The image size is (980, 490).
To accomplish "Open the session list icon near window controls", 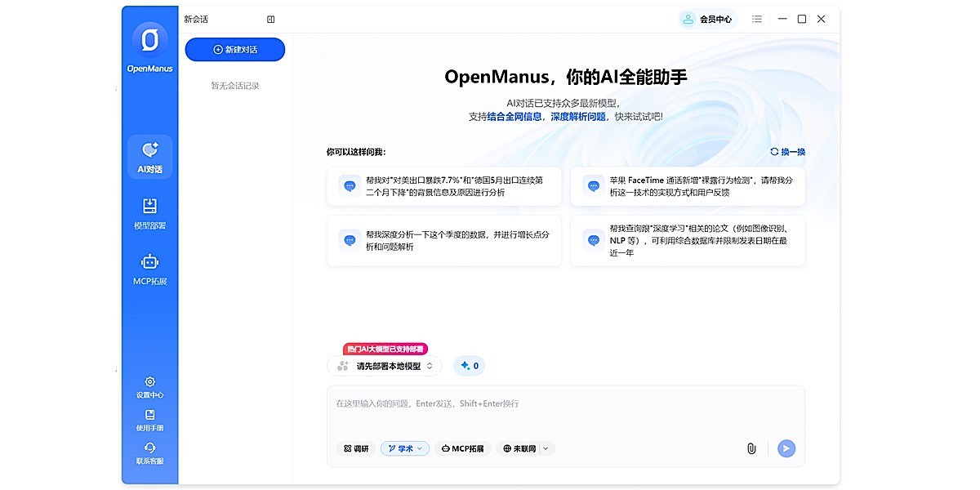I will point(756,18).
